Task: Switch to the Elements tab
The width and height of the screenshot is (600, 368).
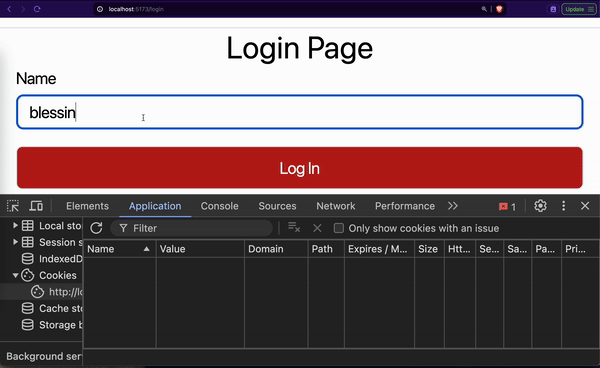Action: [x=87, y=206]
